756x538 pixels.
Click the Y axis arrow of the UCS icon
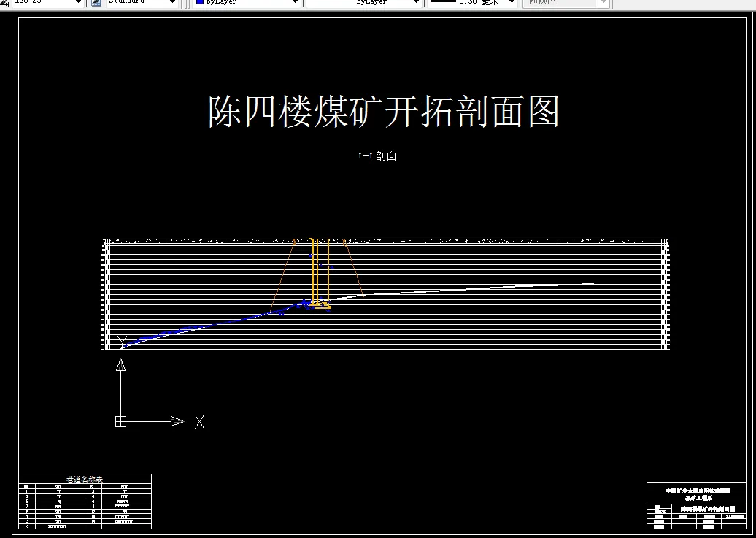click(120, 365)
